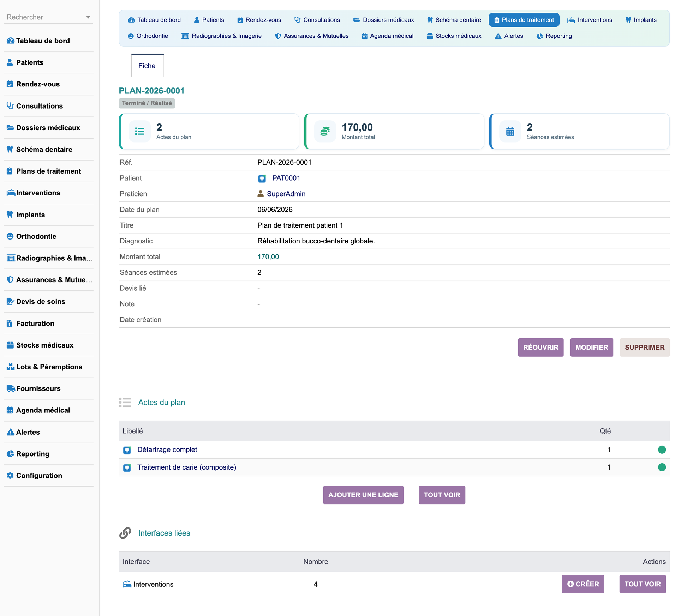Click the Actes du plan summary card
The width and height of the screenshot is (687, 616).
pos(209,131)
